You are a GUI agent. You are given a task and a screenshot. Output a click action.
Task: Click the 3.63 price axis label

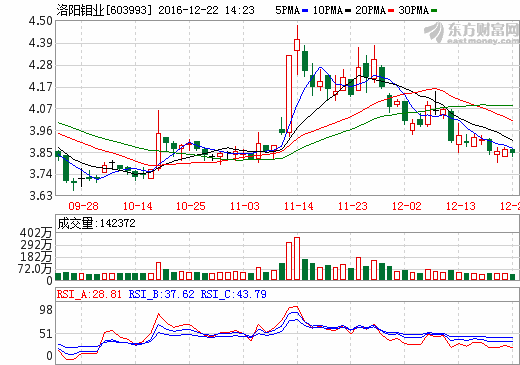pos(41,196)
